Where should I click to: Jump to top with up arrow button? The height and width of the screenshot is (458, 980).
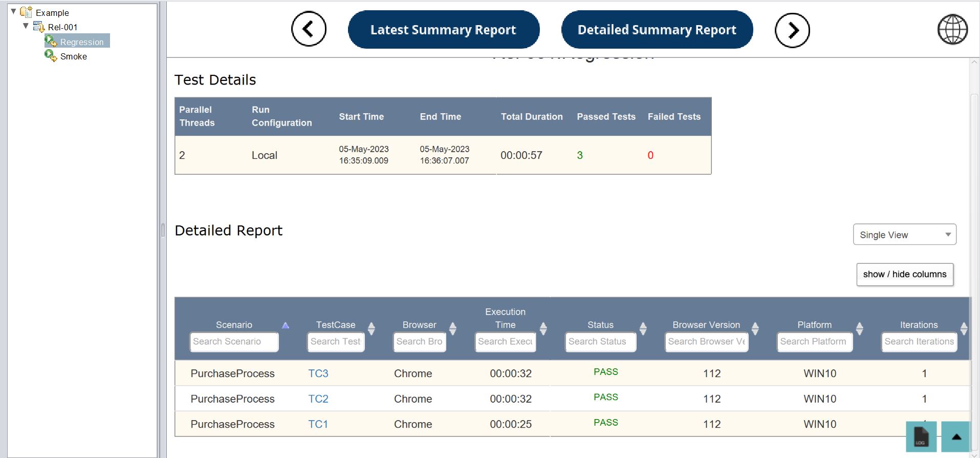[x=955, y=436]
